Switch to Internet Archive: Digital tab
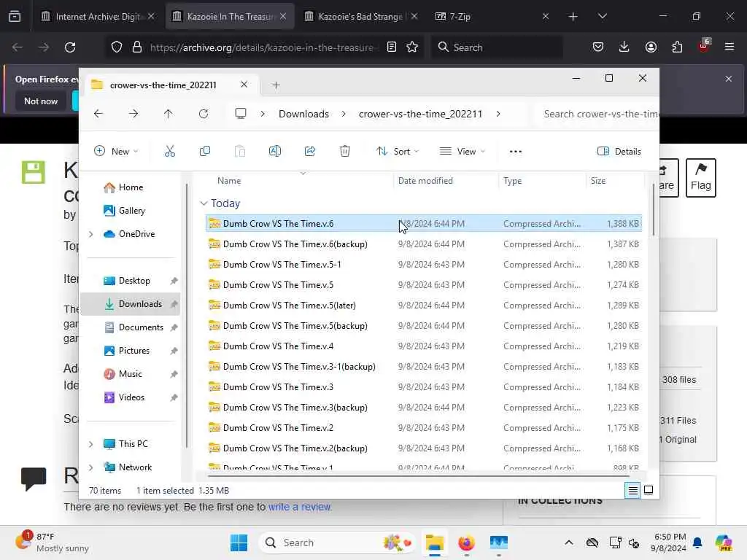Viewport: 747px width, 560px height. (98, 17)
